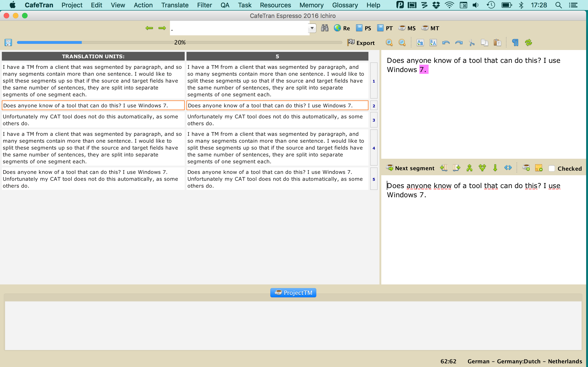Click the translation progress bar at 20%

(x=180, y=42)
